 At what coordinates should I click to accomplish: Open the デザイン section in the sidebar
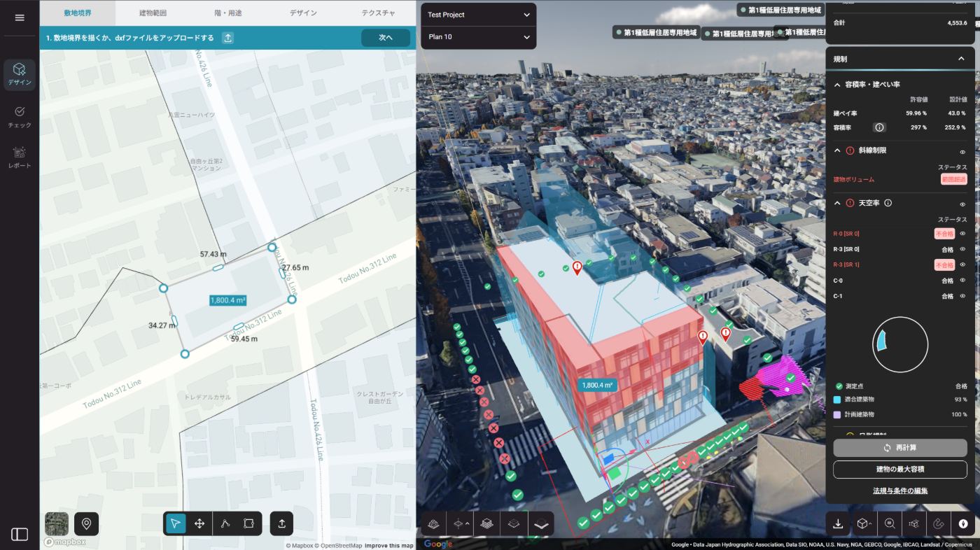[x=20, y=75]
